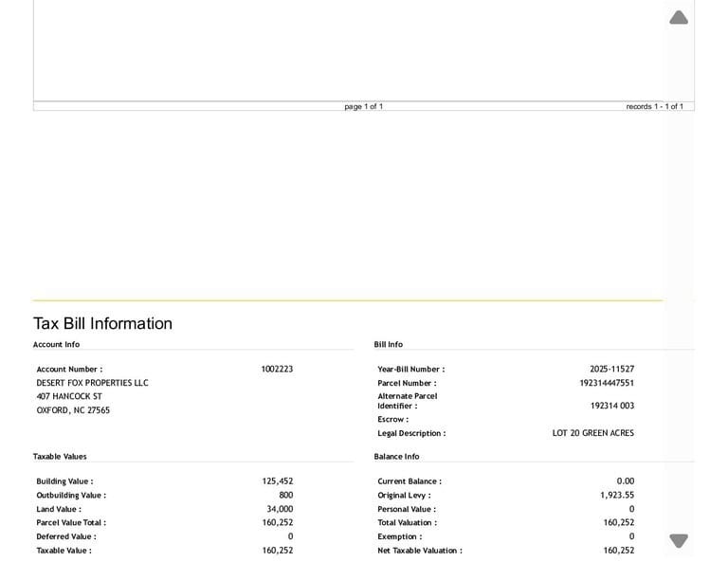Click the vertical scrollbar track between the arrows
Screen dimensions: 728x562
click(x=679, y=284)
